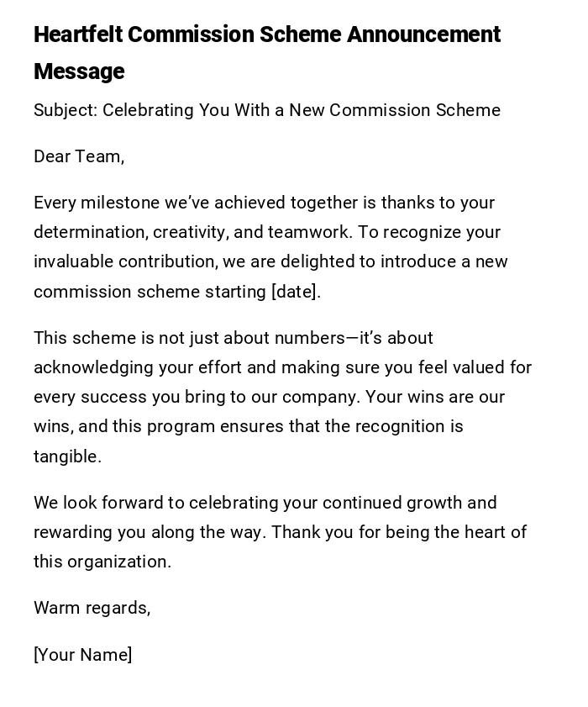
Task: Click the word 'Message' in the title
Action: pos(79,72)
